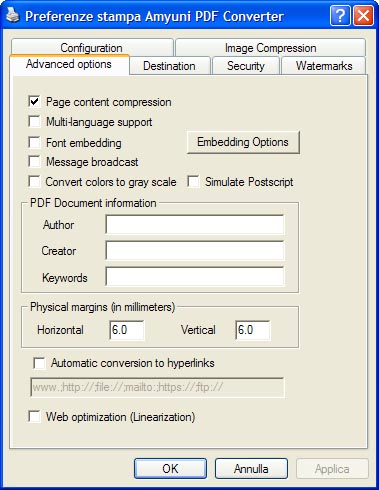Click the Annulla cancel button

(251, 469)
